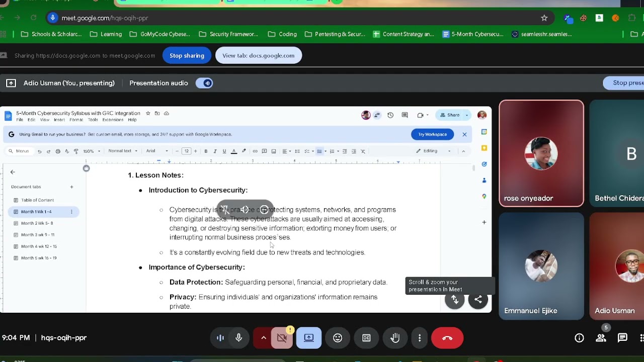Toggle closed captions in Meet
644x362 pixels.
(366, 338)
